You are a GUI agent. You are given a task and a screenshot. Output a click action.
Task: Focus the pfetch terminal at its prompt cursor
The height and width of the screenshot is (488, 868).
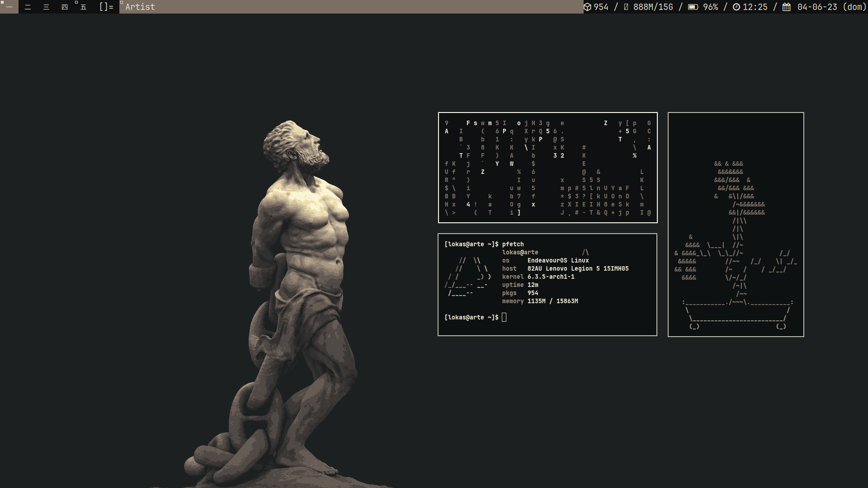[x=504, y=317]
